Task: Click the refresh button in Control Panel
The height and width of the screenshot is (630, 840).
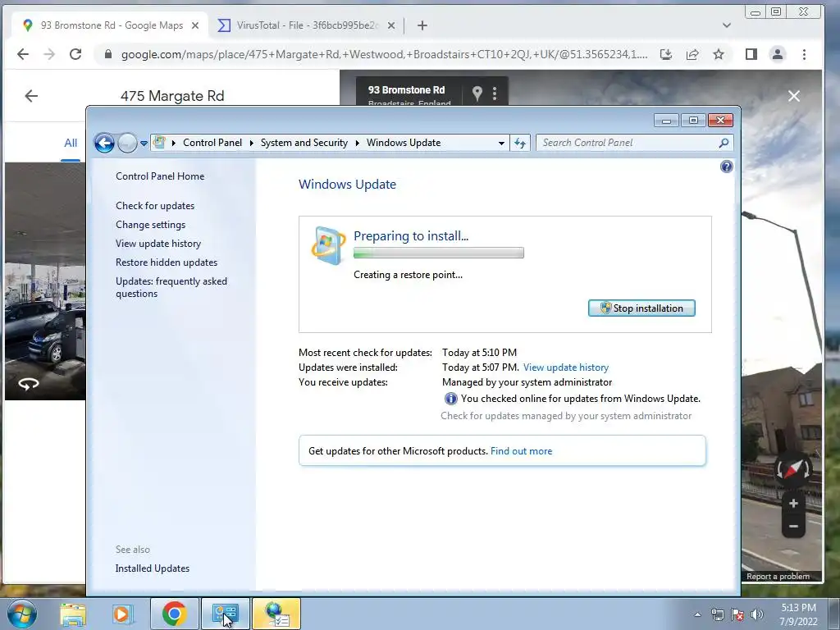Action: [x=519, y=143]
